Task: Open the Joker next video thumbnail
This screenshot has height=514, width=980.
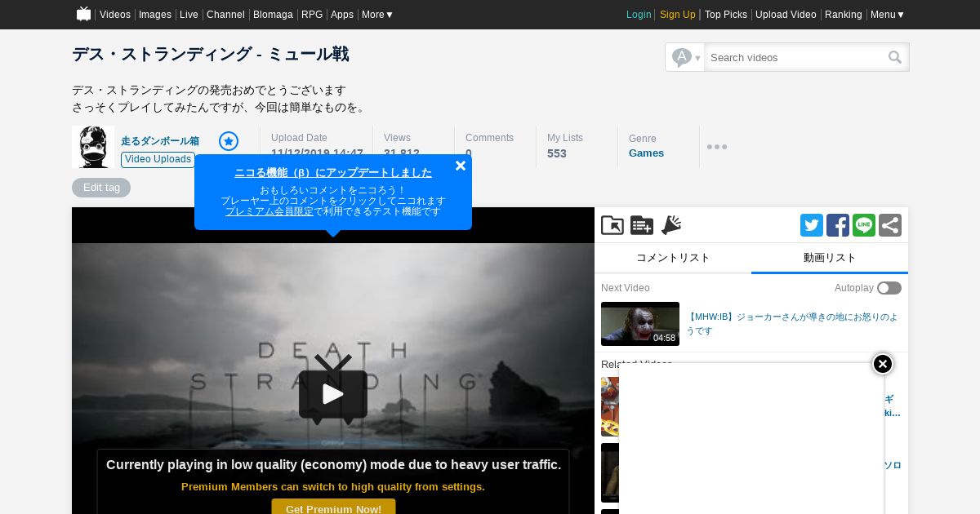Action: click(x=640, y=324)
